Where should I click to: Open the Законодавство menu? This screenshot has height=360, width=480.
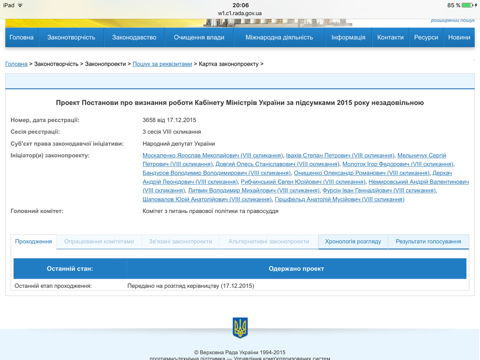134,37
